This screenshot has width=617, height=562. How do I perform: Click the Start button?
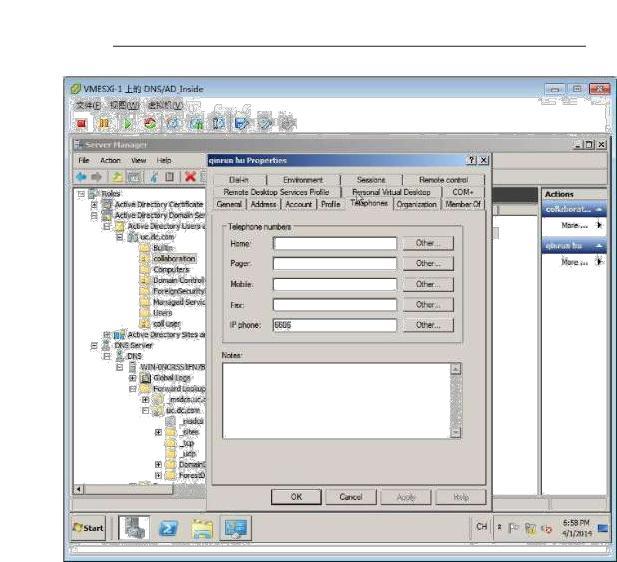pyautogui.click(x=89, y=528)
